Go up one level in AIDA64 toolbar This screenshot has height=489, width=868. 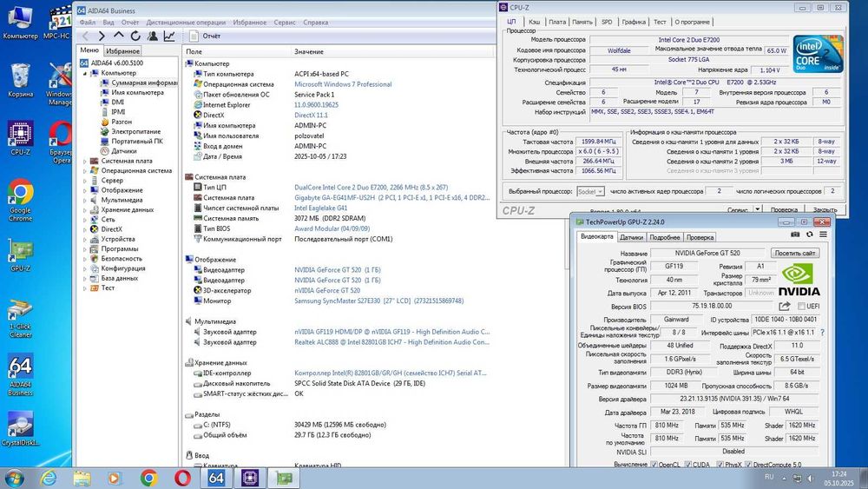118,36
